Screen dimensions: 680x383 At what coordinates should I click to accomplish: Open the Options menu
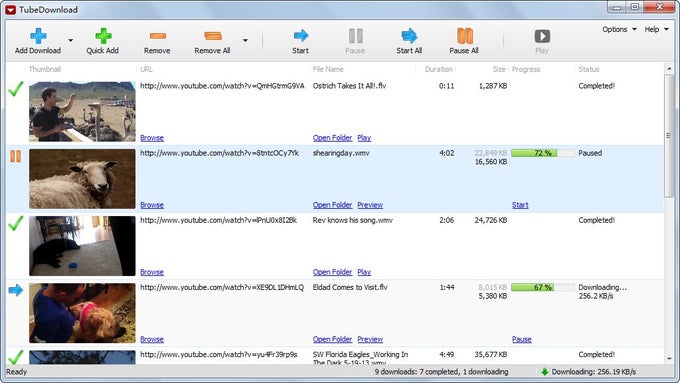(x=619, y=29)
